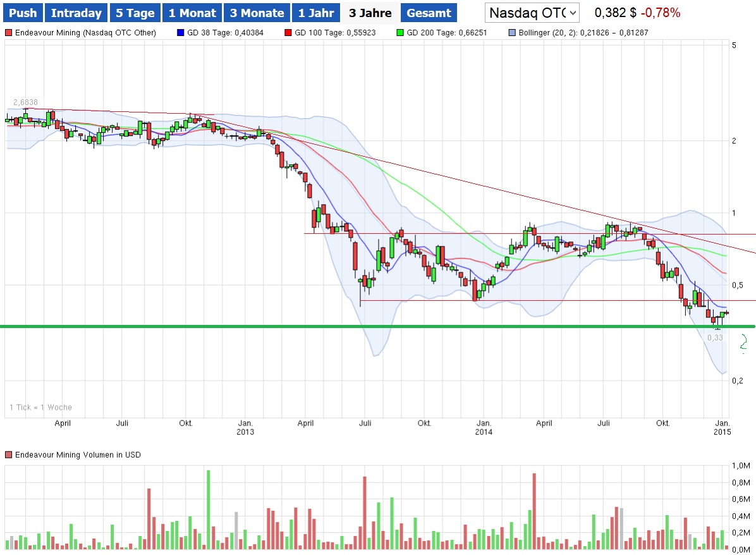Select the 1 Jahr tab
756x555 pixels.
pos(316,13)
